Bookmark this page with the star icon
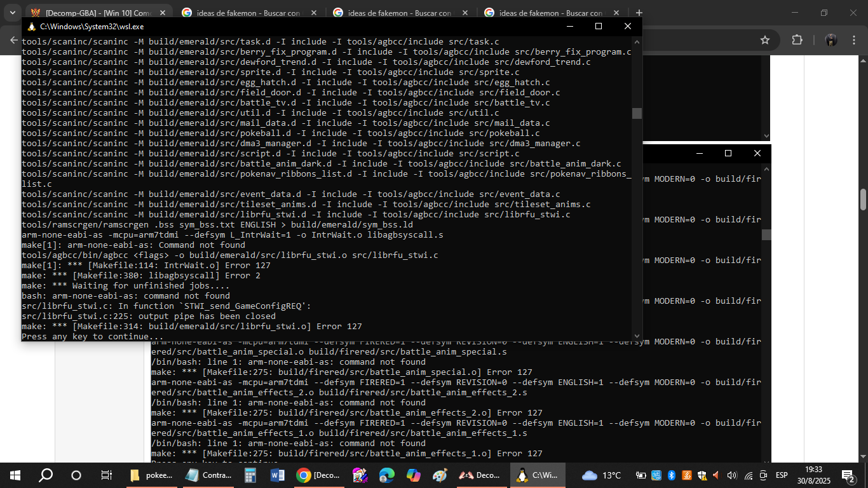The height and width of the screenshot is (488, 868). coord(765,40)
